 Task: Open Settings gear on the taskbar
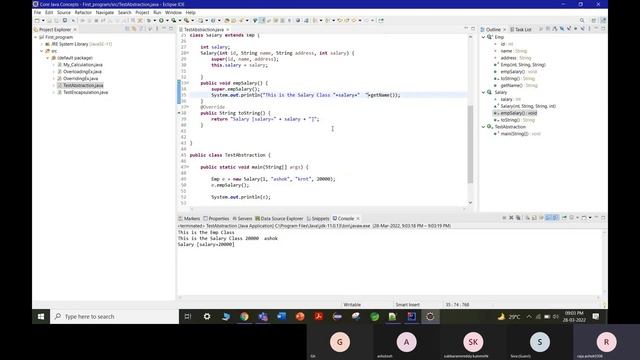click(x=207, y=317)
